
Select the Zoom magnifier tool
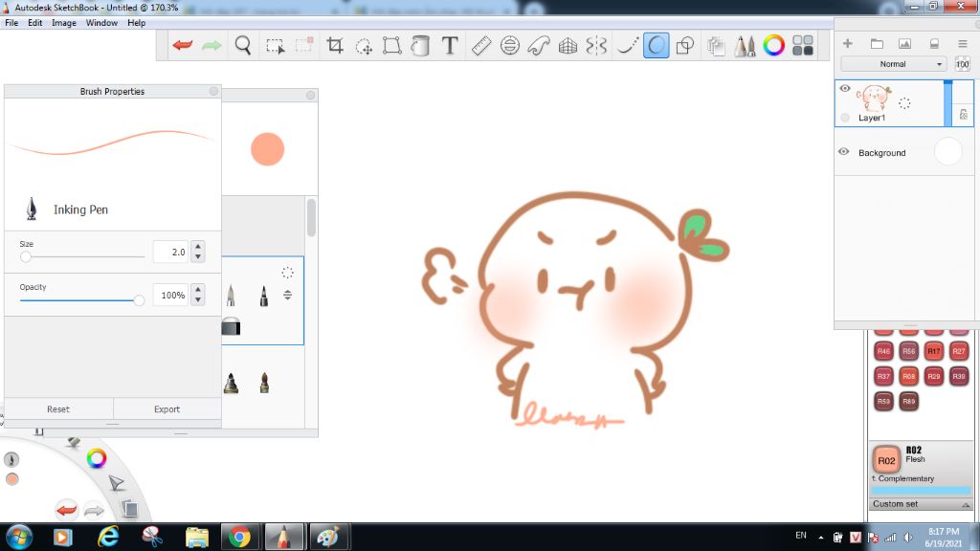click(243, 45)
